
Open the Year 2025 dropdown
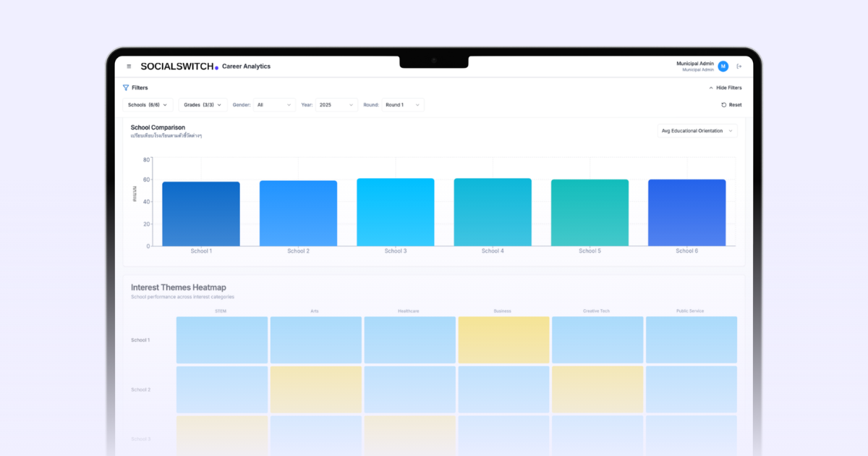336,104
